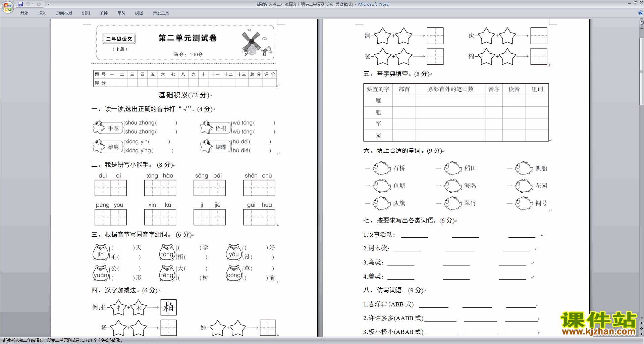Screen dimensions: 644x344
Task: Click the first blank after 1.农事活动
Action: point(415,235)
